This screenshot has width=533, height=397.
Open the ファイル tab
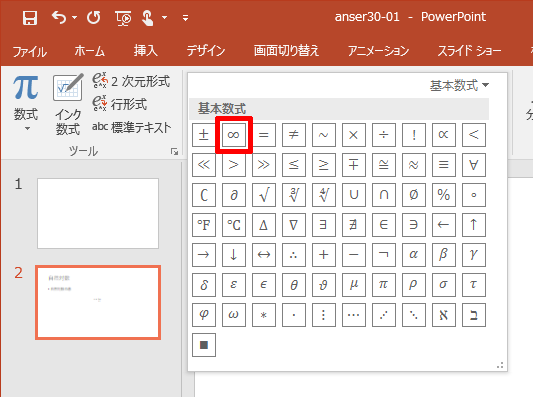pyautogui.click(x=30, y=52)
